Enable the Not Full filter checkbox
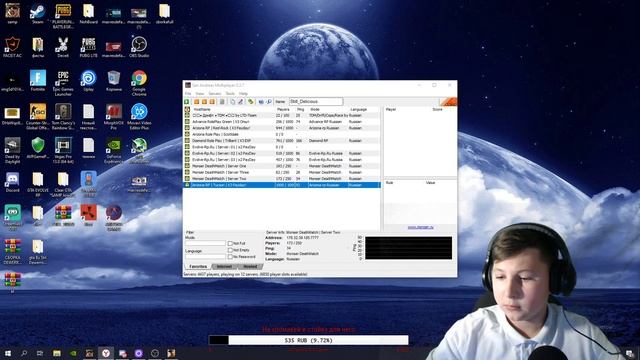 click(230, 243)
